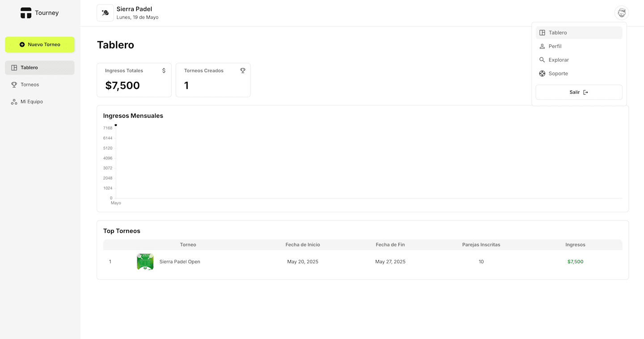
Task: Click the Top Torneos section title
Action: click(x=122, y=231)
